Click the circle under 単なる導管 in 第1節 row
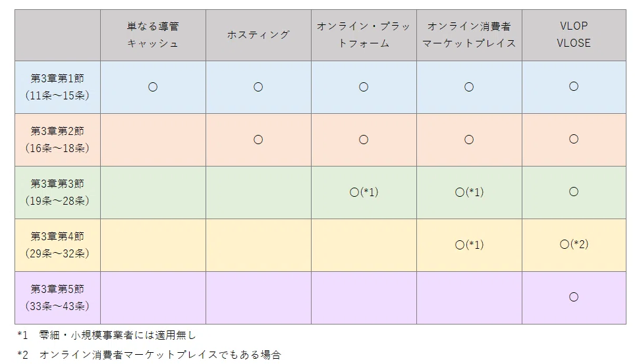 (153, 87)
